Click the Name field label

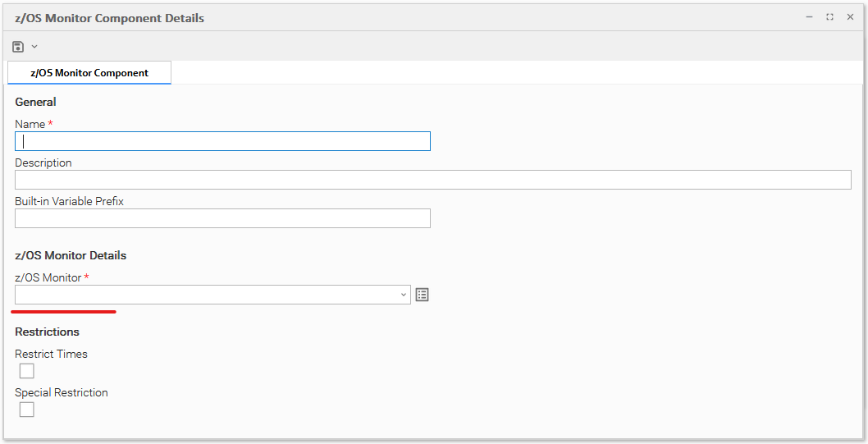tap(30, 124)
